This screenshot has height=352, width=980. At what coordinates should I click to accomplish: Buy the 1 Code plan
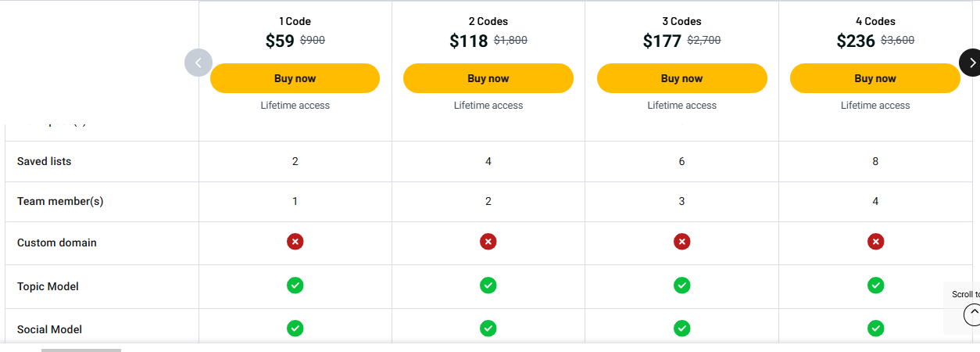[x=295, y=78]
